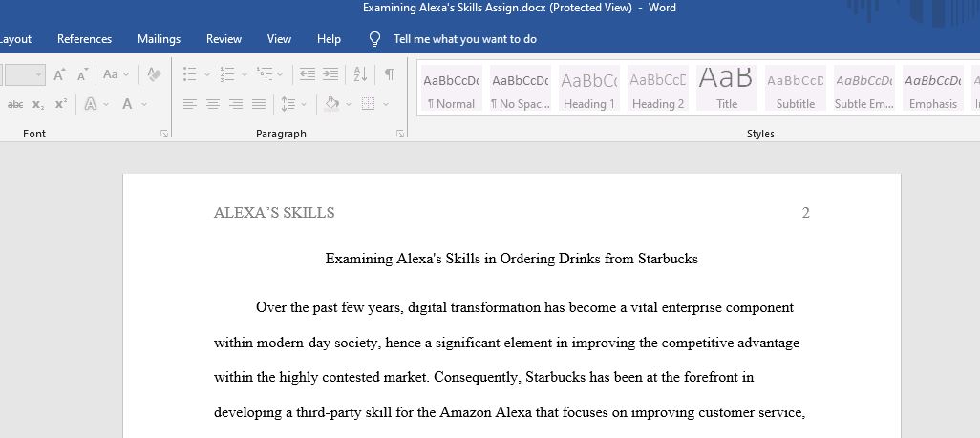Expand the line spacing dropdown arrow
Screen dimensions: 980x438
click(304, 104)
